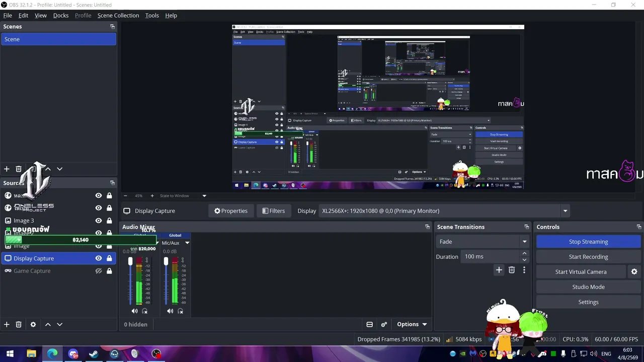Move the scene up in Scenes panel
This screenshot has width=644, height=362.
coord(48,169)
